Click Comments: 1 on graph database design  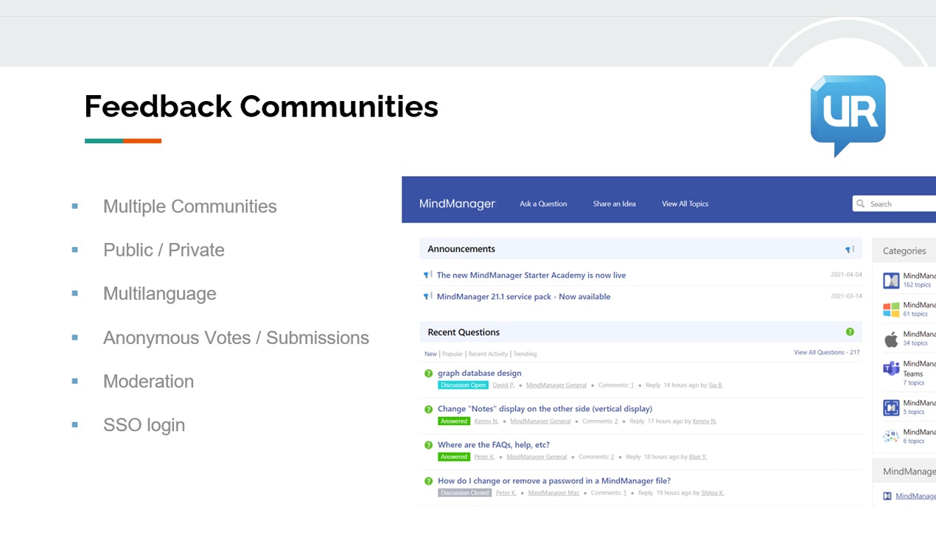coord(616,385)
